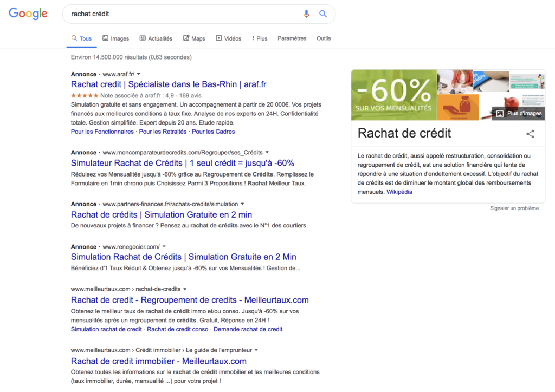Open 'Rachat de credit - Regroupement de credits' result

tap(190, 300)
